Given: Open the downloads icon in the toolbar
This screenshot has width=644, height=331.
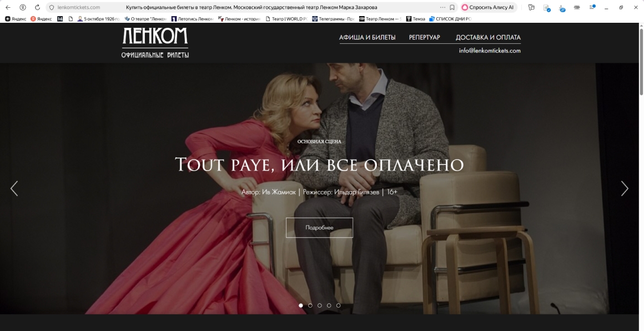Looking at the screenshot, I should 562,8.
